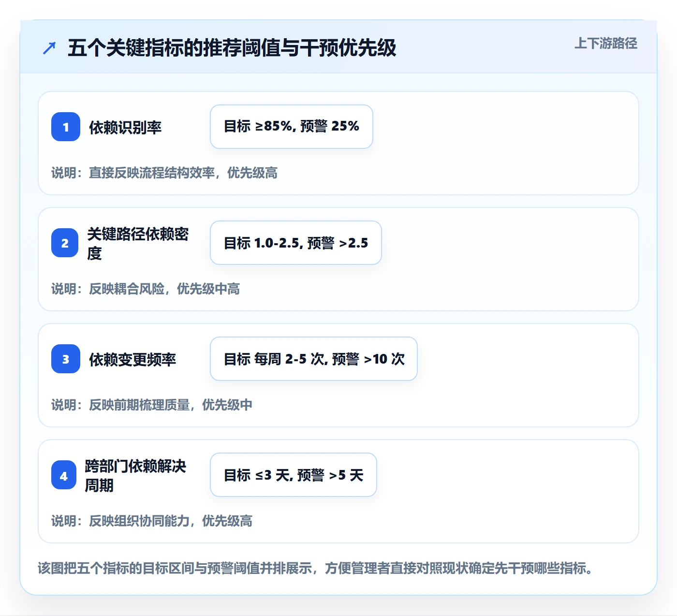Click the number 1 badge for 依赖识别率
Viewport: 677px width, 616px height.
coord(66,127)
